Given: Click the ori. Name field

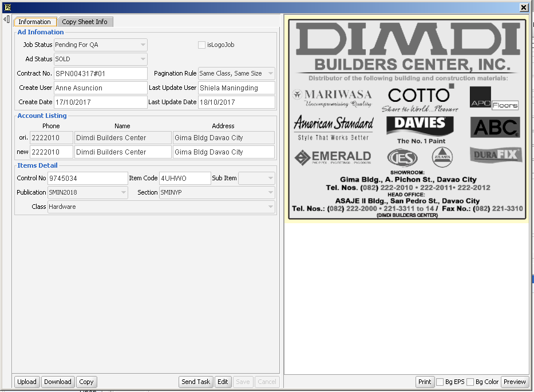Looking at the screenshot, I should 123,137.
